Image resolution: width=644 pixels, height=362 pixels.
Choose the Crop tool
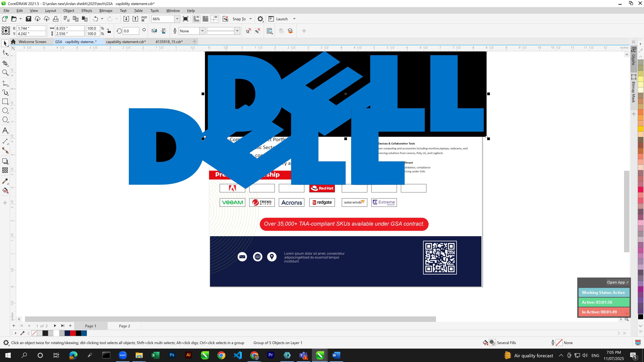[5, 63]
